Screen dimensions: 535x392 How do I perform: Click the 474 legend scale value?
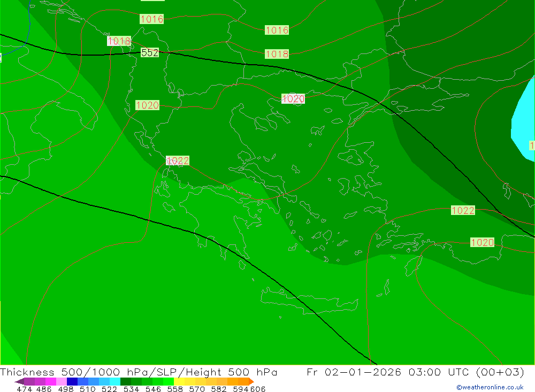[24, 389]
